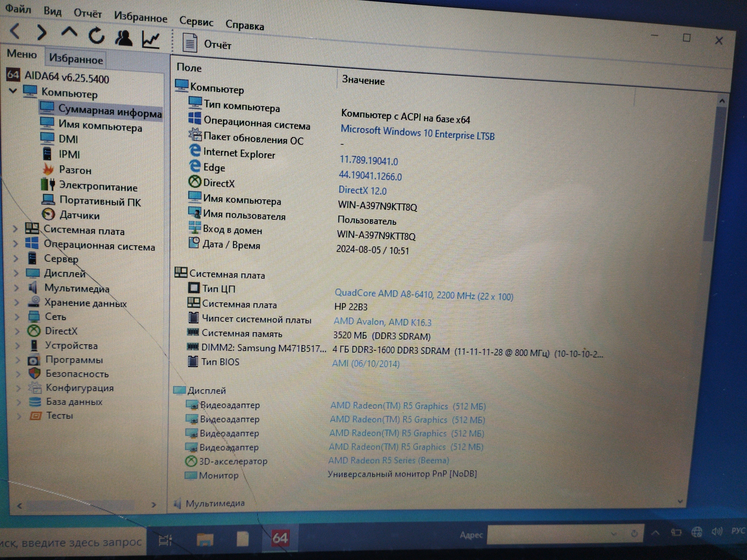Open the AMD Avalon, AMD K16.3 link
The height and width of the screenshot is (560, 747).
(x=382, y=322)
